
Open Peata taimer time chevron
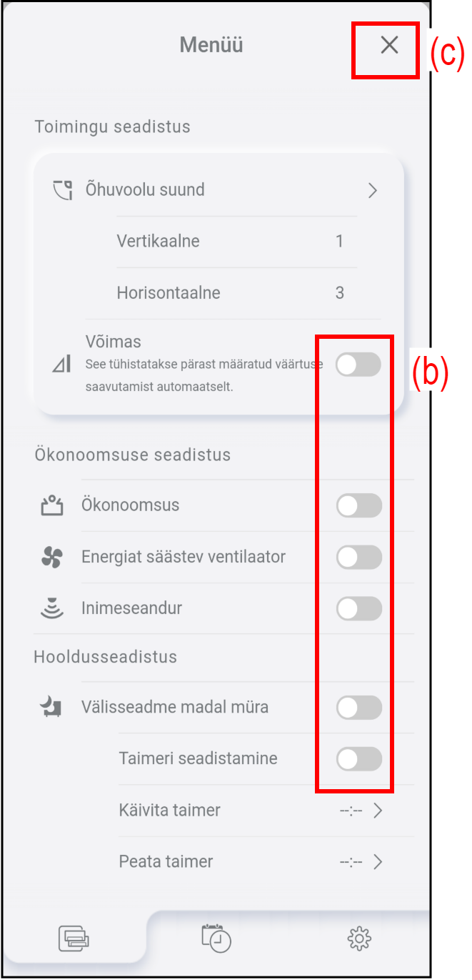tap(378, 862)
